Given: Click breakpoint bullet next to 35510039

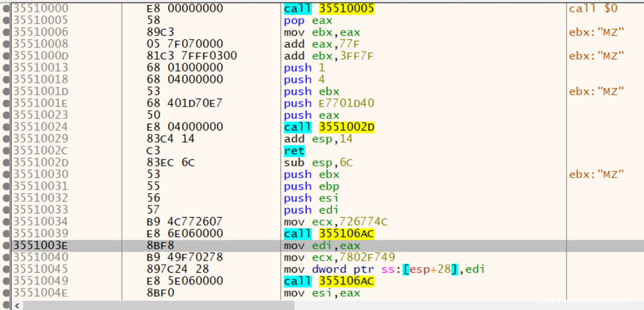Looking at the screenshot, I should tap(6, 234).
